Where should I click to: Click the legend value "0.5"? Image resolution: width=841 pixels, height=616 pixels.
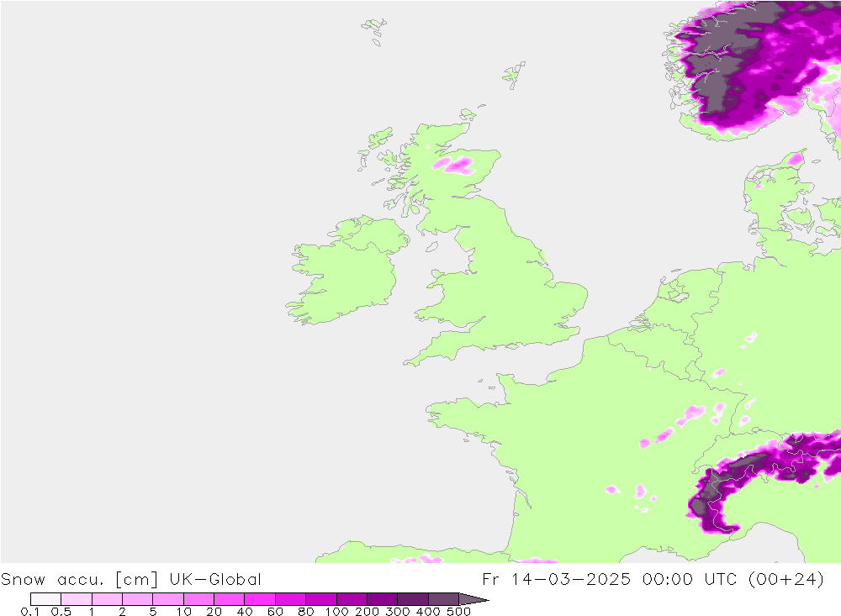[61, 612]
